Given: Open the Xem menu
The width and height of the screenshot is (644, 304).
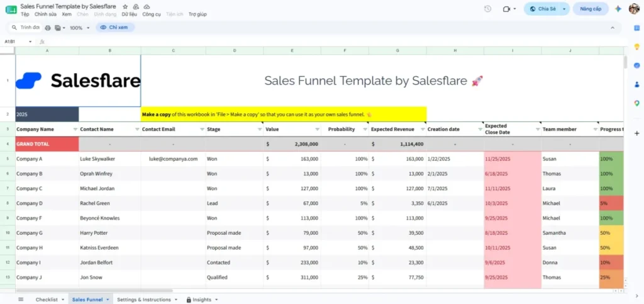Looking at the screenshot, I should [x=67, y=14].
